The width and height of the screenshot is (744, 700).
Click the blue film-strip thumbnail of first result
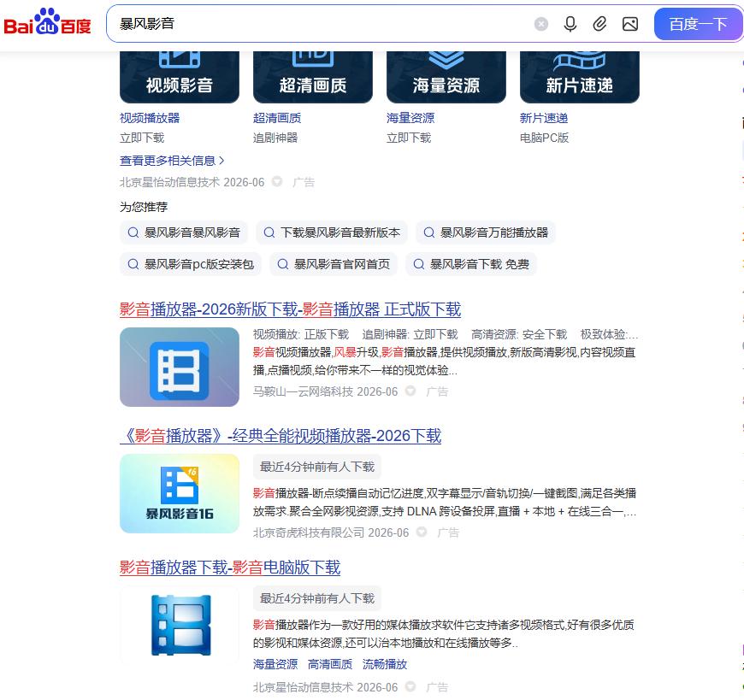180,367
